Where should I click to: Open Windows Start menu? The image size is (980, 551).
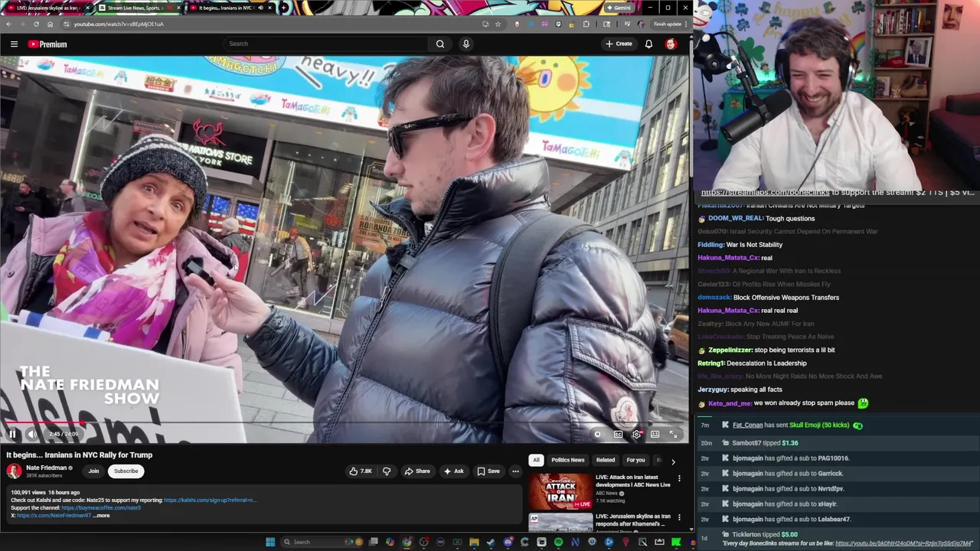pyautogui.click(x=270, y=542)
